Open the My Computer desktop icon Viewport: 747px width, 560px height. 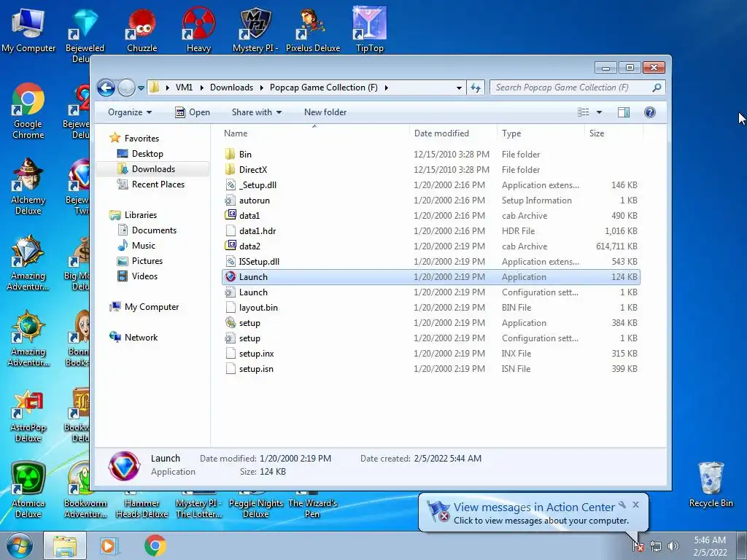tap(28, 29)
